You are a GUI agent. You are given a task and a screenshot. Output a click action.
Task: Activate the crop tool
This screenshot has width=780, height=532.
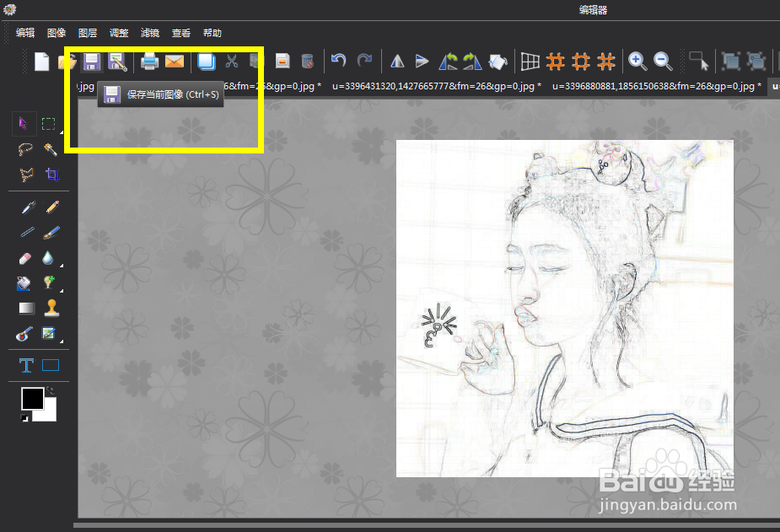(51, 175)
